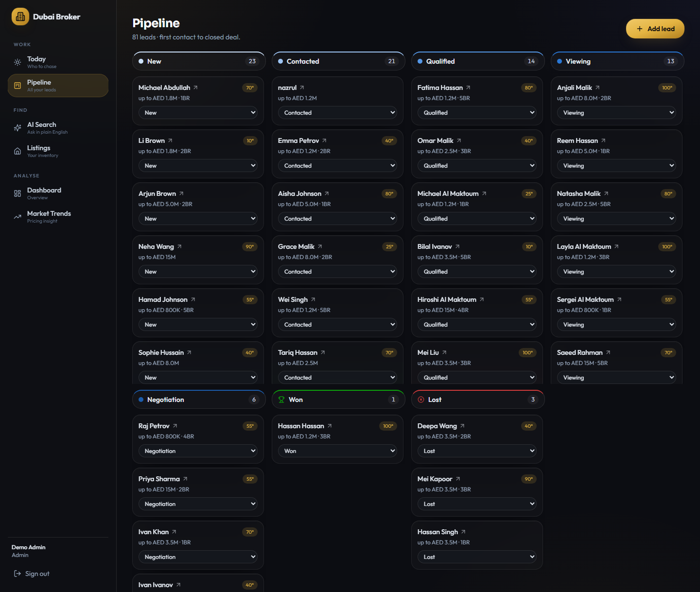Image resolution: width=700 pixels, height=592 pixels.
Task: Click Mei Liu's 100° score badge
Action: click(x=527, y=352)
